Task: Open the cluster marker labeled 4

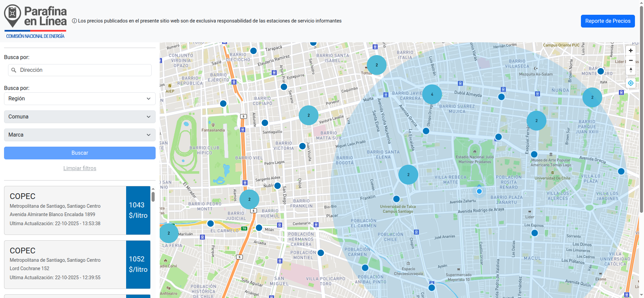Action: click(x=432, y=94)
